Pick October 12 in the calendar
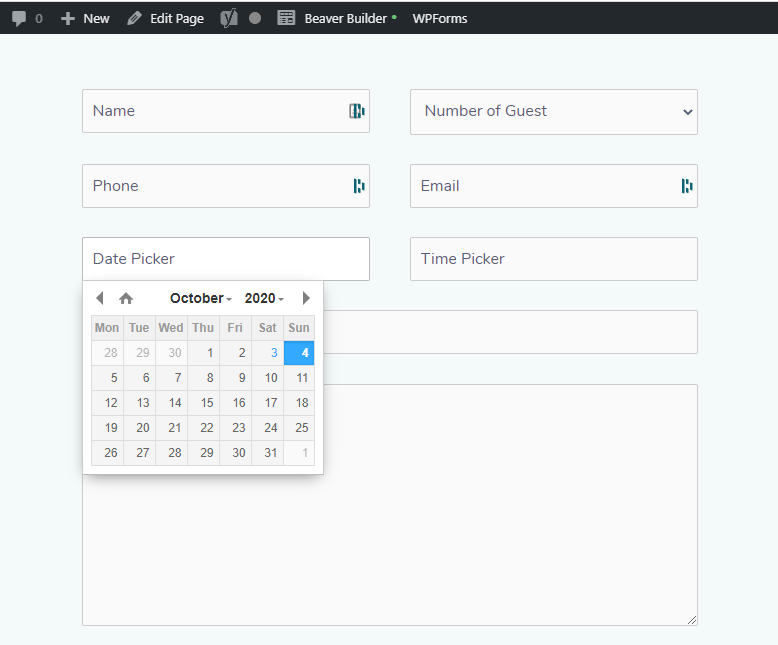Image resolution: width=778 pixels, height=645 pixels. point(108,403)
